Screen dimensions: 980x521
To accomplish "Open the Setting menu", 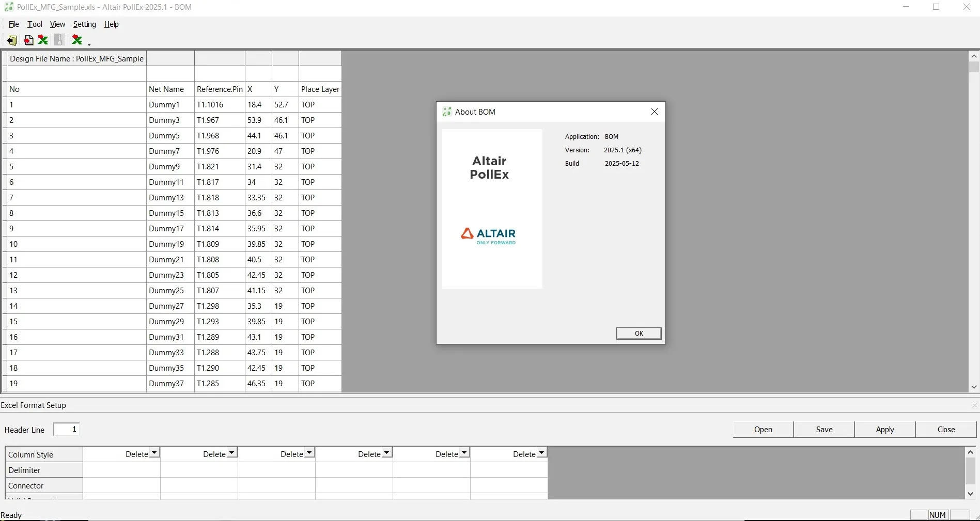I will pyautogui.click(x=85, y=24).
